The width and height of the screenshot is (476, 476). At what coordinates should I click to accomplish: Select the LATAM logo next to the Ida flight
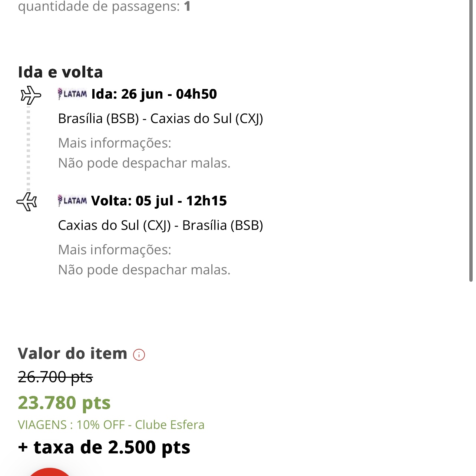coord(73,94)
